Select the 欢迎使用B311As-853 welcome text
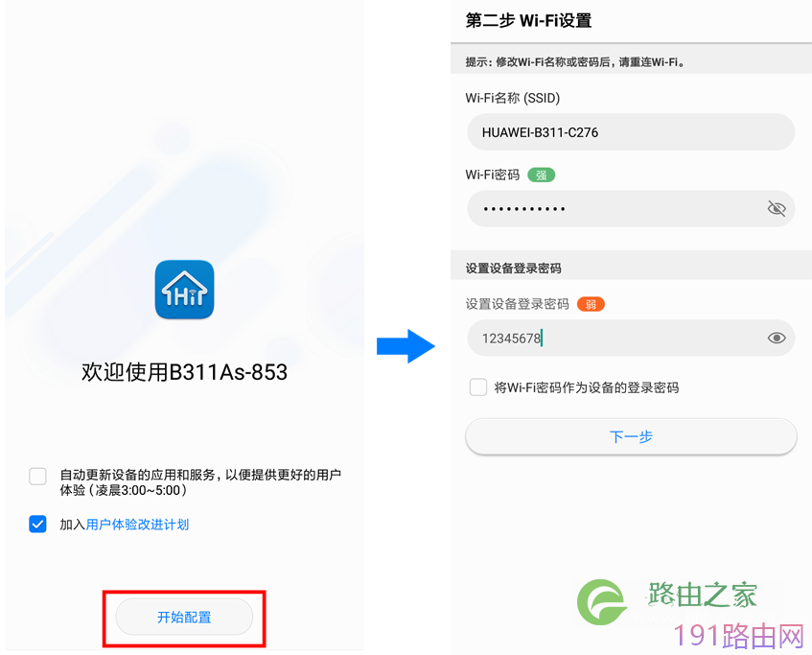This screenshot has width=812, height=655. click(184, 372)
